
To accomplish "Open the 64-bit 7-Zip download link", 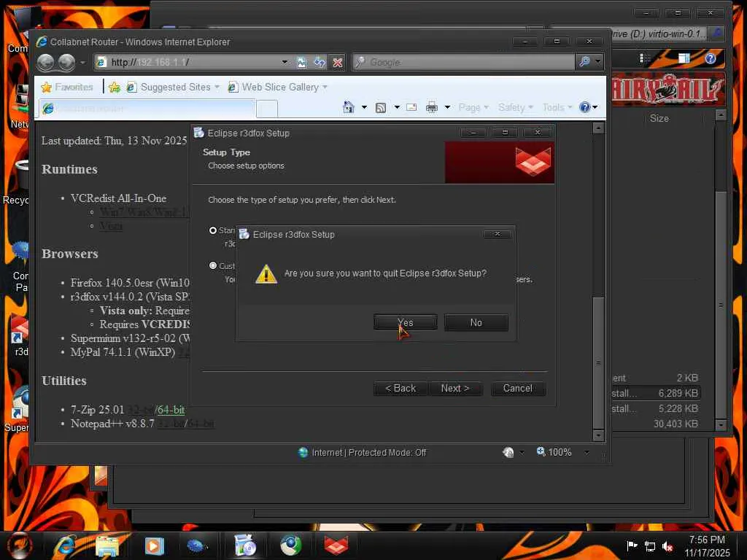I will 171,410.
